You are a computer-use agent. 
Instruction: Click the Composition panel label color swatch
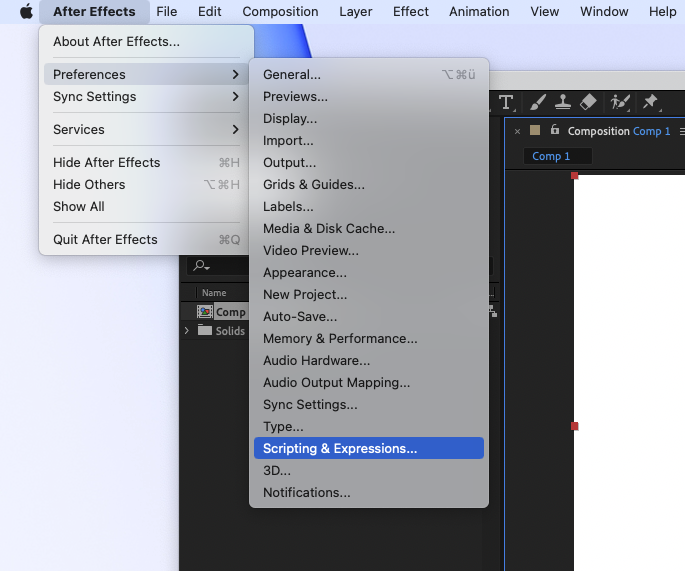point(535,131)
